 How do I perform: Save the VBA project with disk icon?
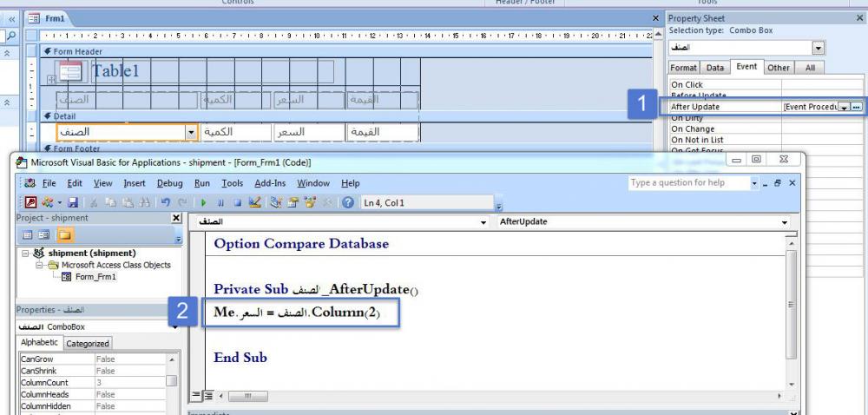(73, 202)
